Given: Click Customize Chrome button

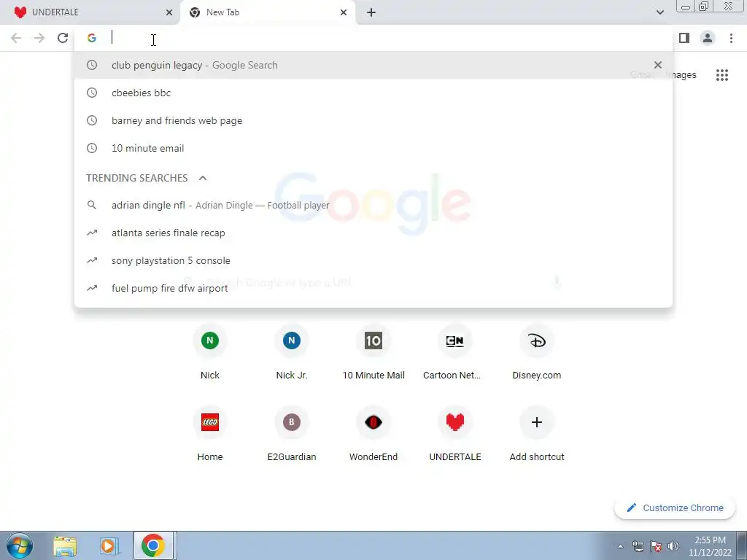Looking at the screenshot, I should pos(675,507).
